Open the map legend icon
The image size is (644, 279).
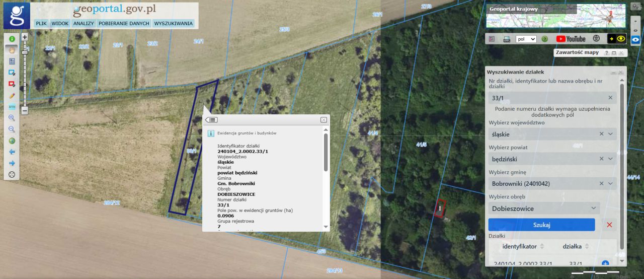[492, 39]
